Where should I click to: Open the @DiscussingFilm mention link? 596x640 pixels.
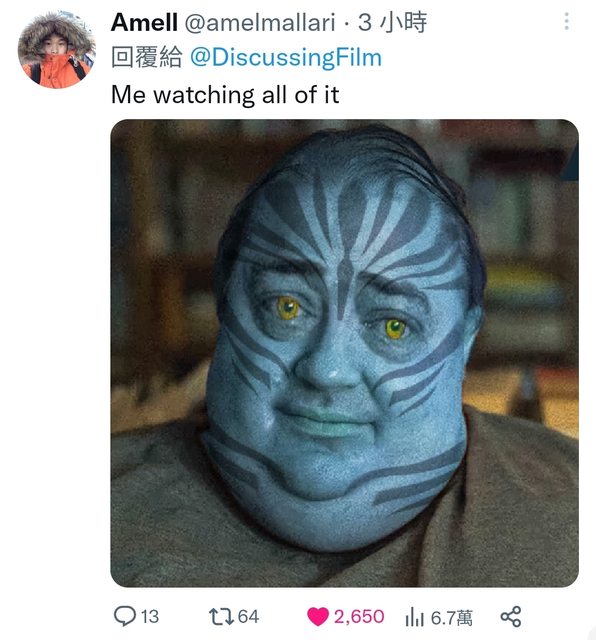click(x=286, y=57)
